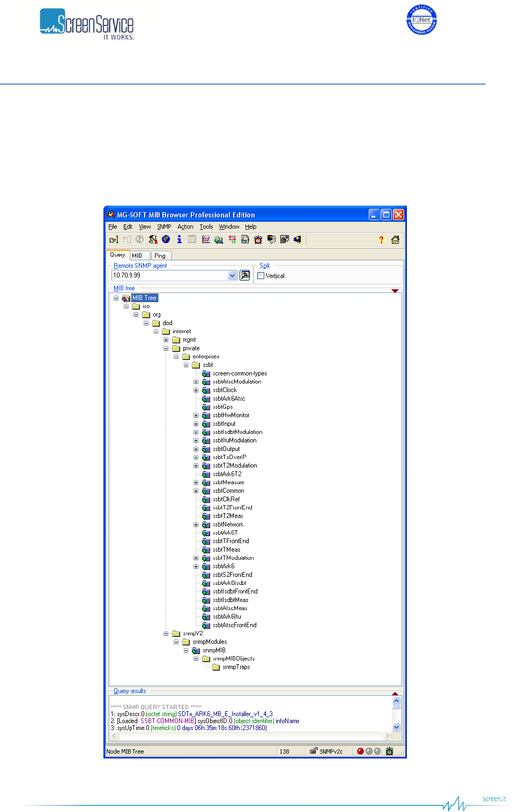This screenshot has height=812, width=513.
Task: Click the red status light in status bar
Action: (x=360, y=751)
